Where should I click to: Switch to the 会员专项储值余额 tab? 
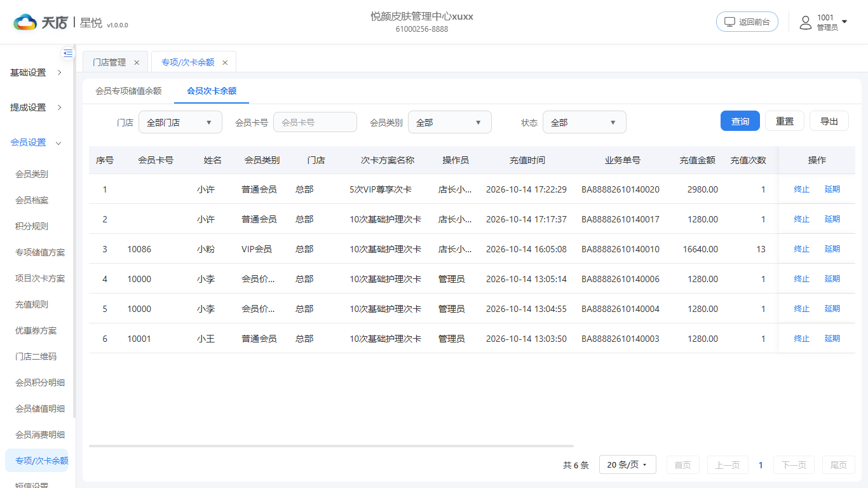pyautogui.click(x=128, y=91)
